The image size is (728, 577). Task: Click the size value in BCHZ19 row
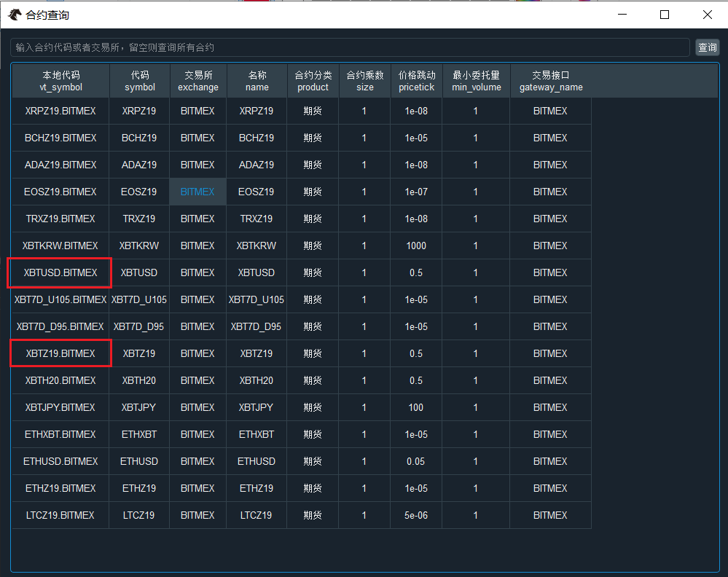pyautogui.click(x=364, y=138)
